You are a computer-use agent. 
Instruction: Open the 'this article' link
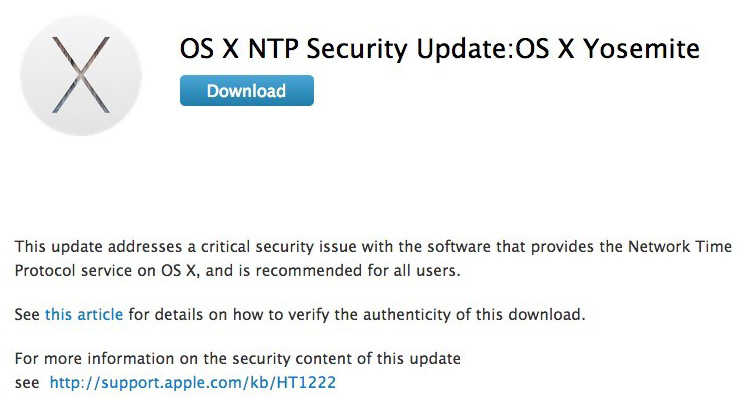[x=84, y=314]
